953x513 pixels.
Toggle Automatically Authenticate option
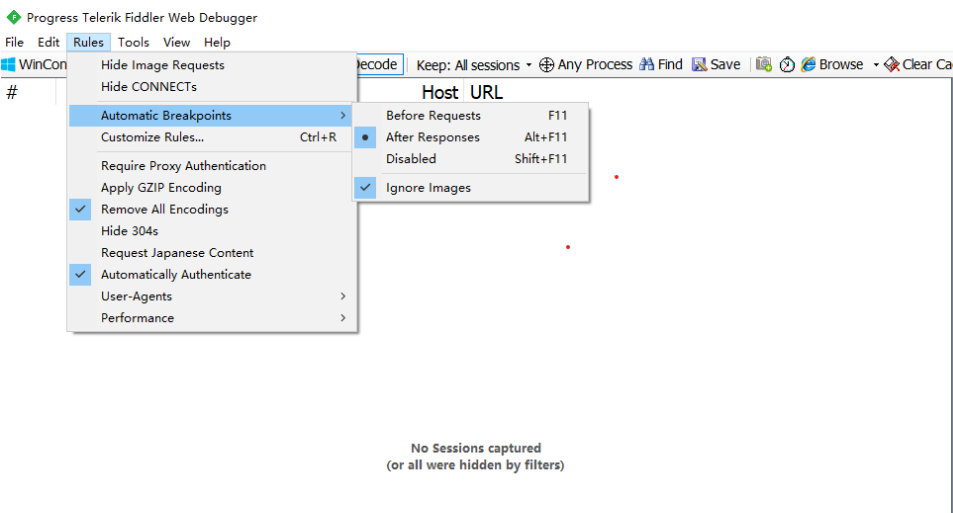point(212,274)
